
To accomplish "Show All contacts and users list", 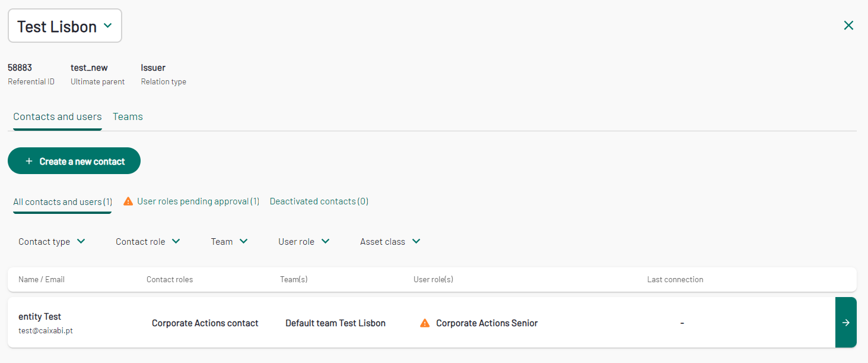I will [x=62, y=202].
